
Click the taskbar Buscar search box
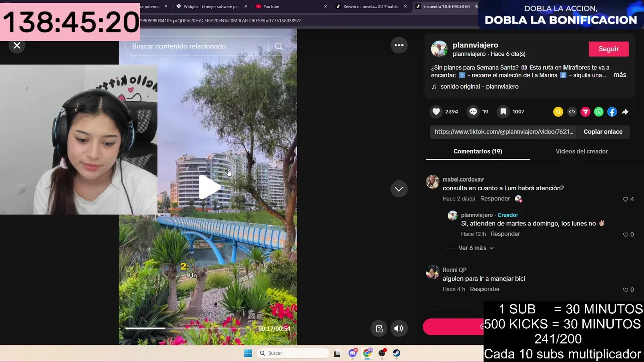pyautogui.click(x=293, y=353)
